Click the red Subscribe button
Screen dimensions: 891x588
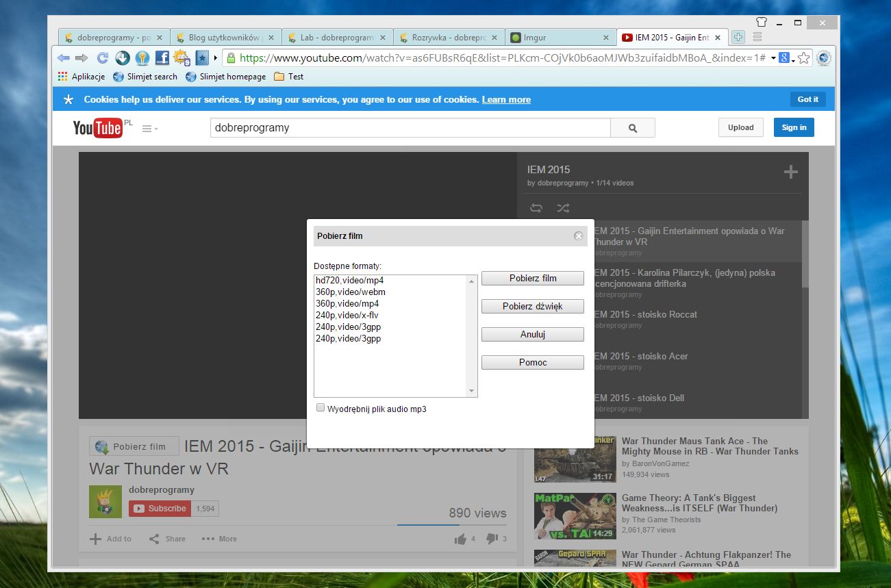[x=160, y=509]
